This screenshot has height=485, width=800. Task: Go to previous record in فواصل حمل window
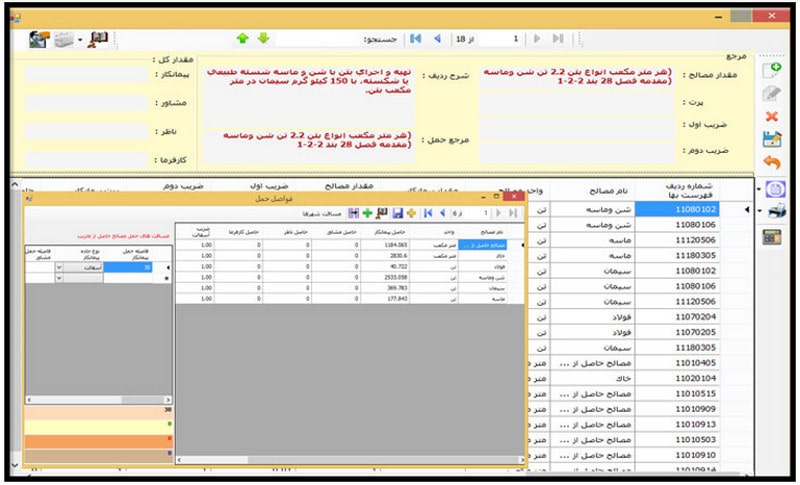(442, 213)
